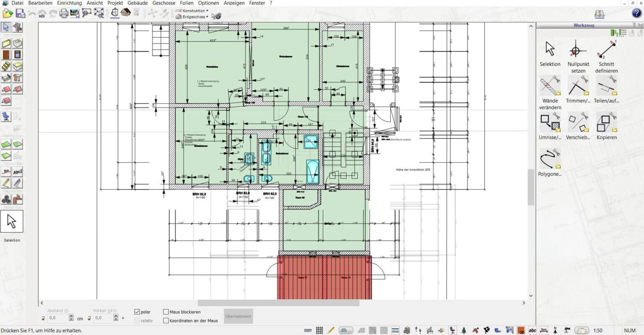Viewport: 644px width, 335px height.
Task: Select the window tool in left toolbar
Action: 17,55
